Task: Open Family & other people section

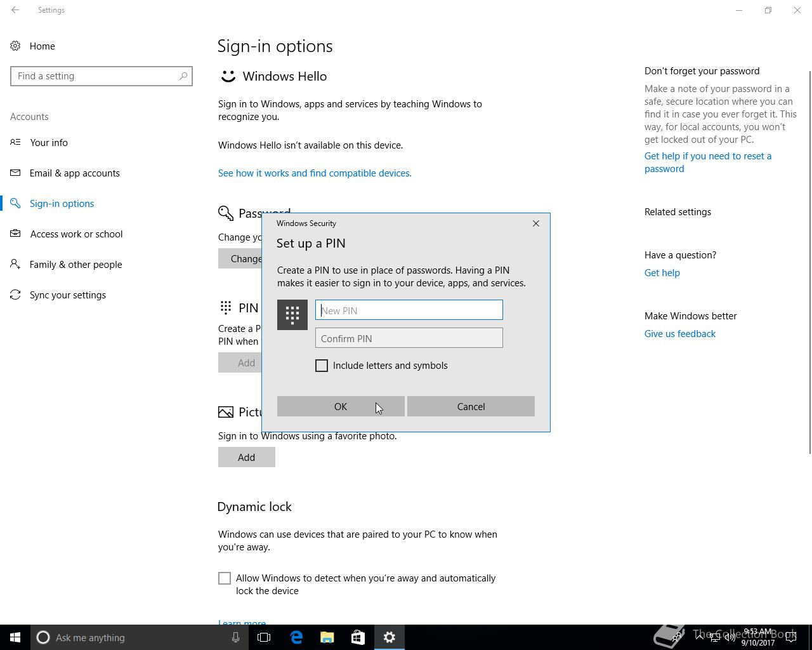Action: click(x=76, y=264)
